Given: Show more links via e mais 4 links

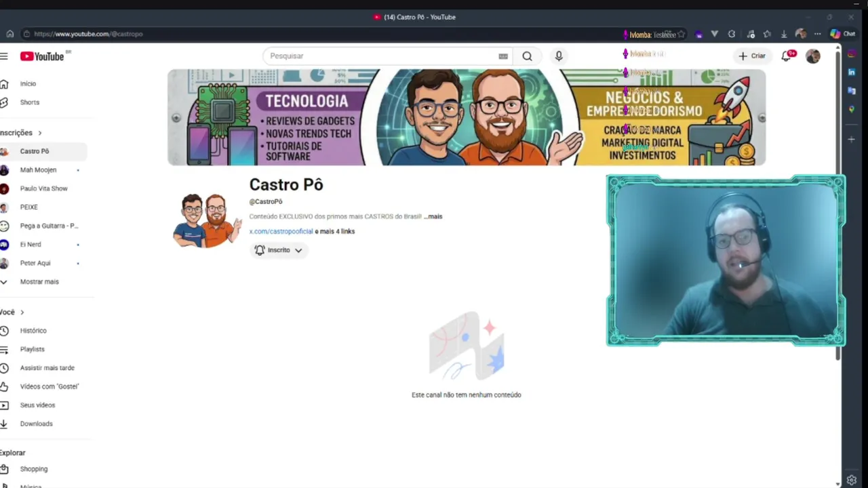Looking at the screenshot, I should (335, 231).
